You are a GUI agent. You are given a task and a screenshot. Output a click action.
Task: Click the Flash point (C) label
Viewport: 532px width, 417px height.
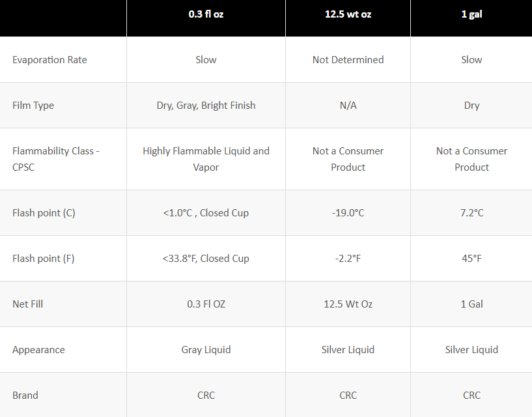pyautogui.click(x=44, y=213)
